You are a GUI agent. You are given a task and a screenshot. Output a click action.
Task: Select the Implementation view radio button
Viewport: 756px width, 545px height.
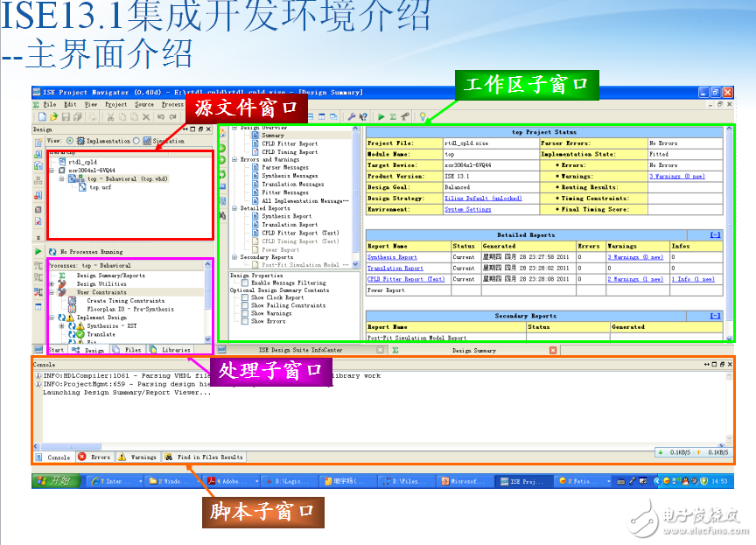pyautogui.click(x=69, y=141)
